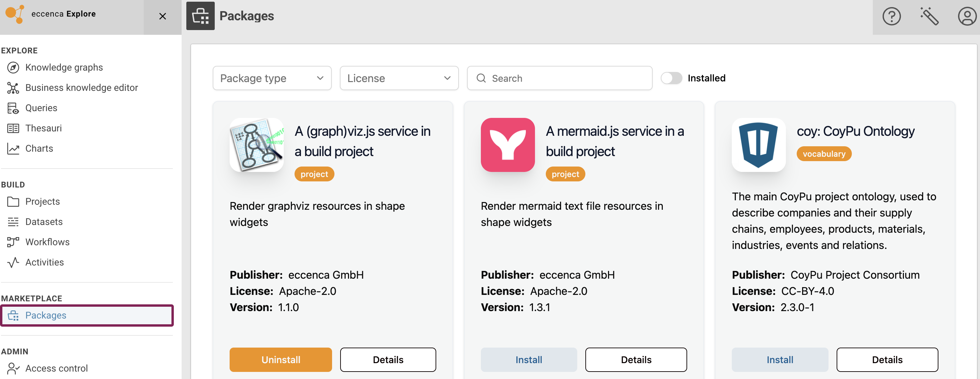The width and height of the screenshot is (980, 379).
Task: Expand the Package type dropdown
Action: click(272, 78)
